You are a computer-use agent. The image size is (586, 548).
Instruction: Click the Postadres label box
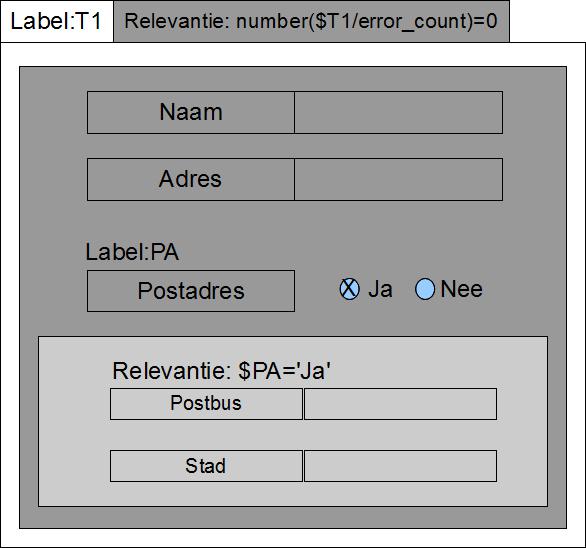[x=191, y=291]
